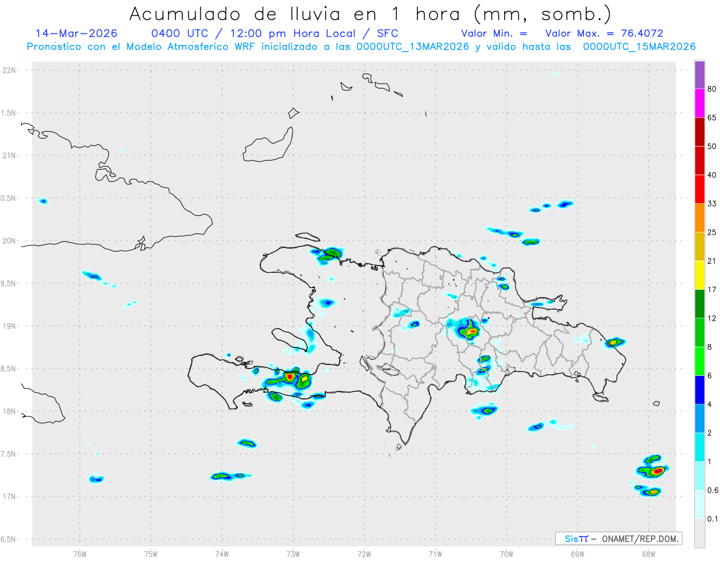Screen dimensions: 728x562
Task: Click the legend value '50'
Action: 712,146
